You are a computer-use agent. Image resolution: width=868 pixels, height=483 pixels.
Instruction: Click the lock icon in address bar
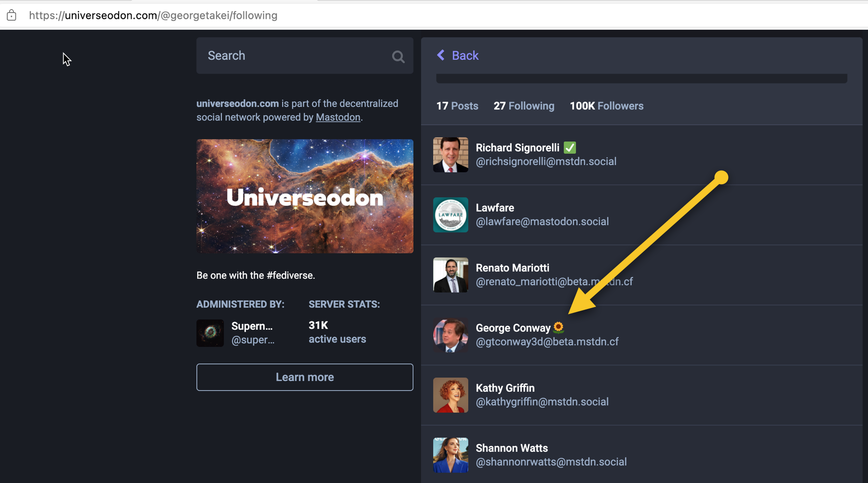tap(12, 15)
